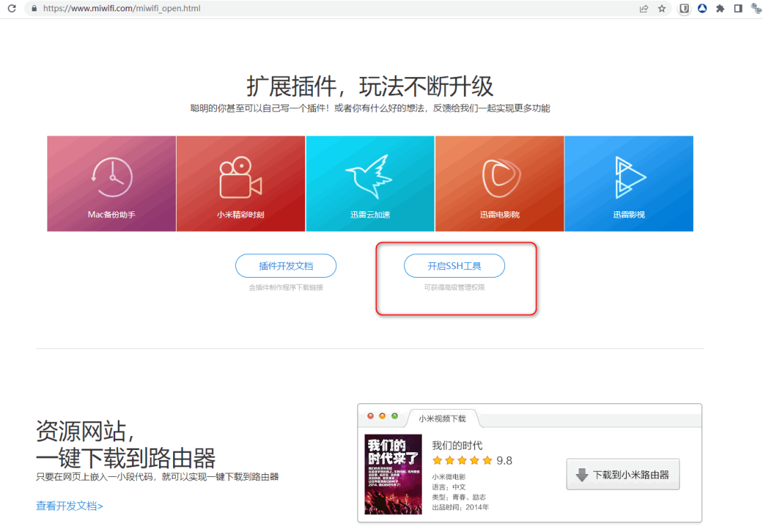The image size is (763, 532).
Task: Click the 出品时间：2014年 text
Action: coord(461,507)
